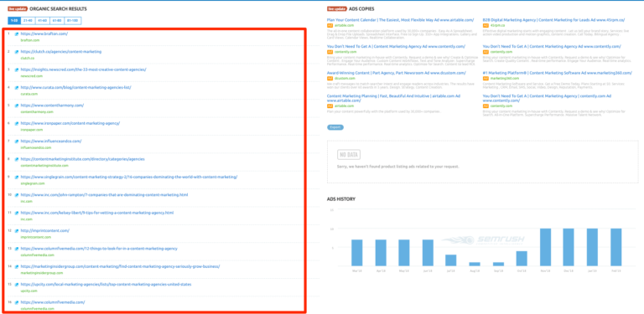Click the Jul'18 bar in Ads History chart
The image size is (644, 314).
(451, 260)
